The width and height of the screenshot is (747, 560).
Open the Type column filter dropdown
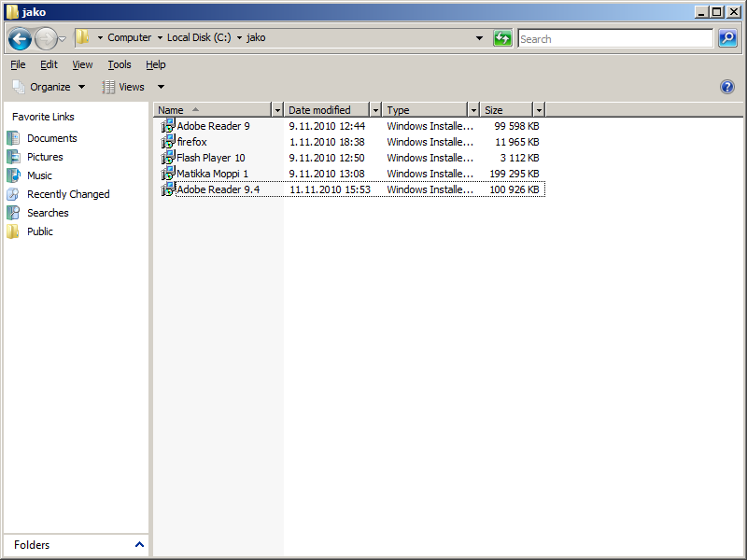click(473, 110)
